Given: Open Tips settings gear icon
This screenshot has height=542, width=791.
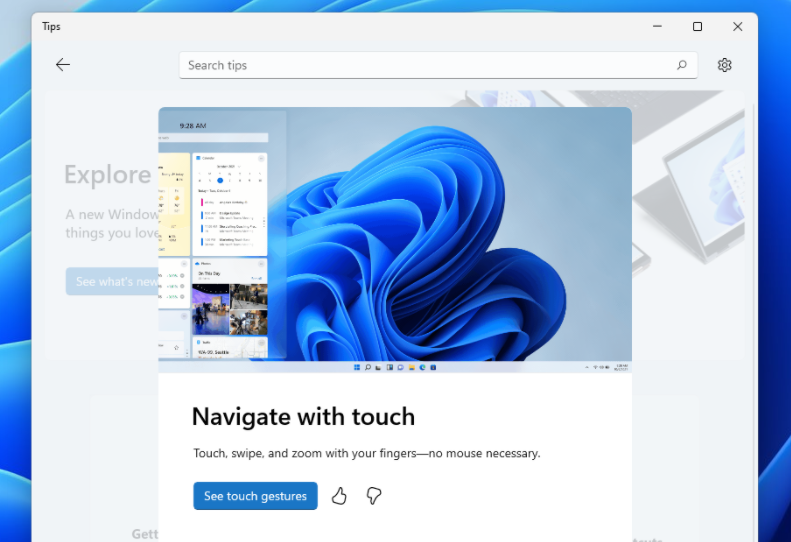Looking at the screenshot, I should point(724,65).
